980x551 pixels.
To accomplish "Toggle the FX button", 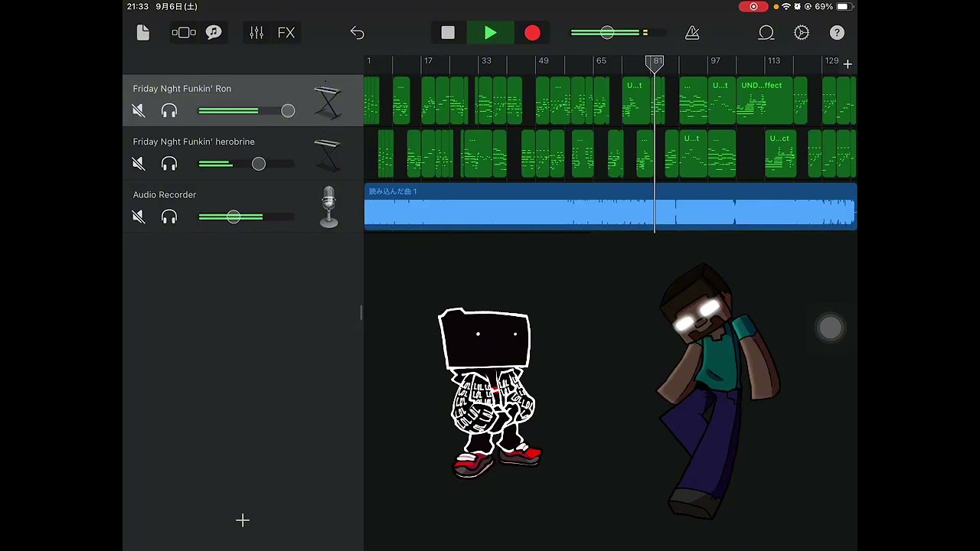I will click(x=286, y=33).
